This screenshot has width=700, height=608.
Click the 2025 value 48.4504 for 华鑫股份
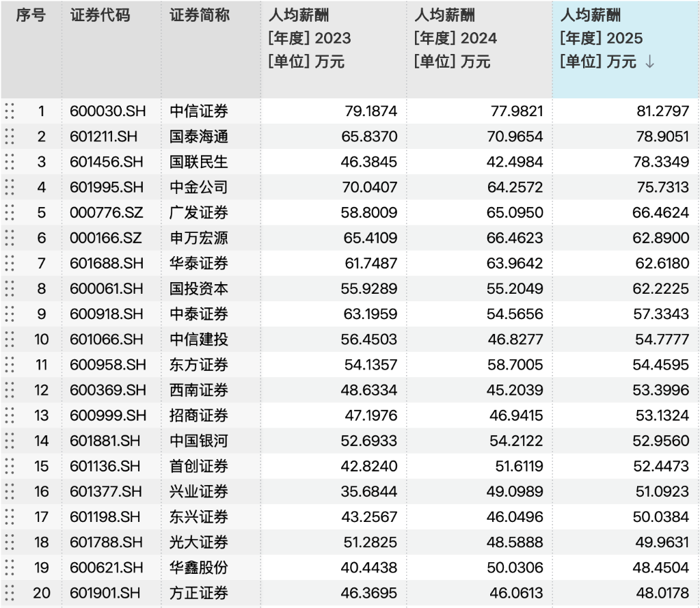point(661,568)
